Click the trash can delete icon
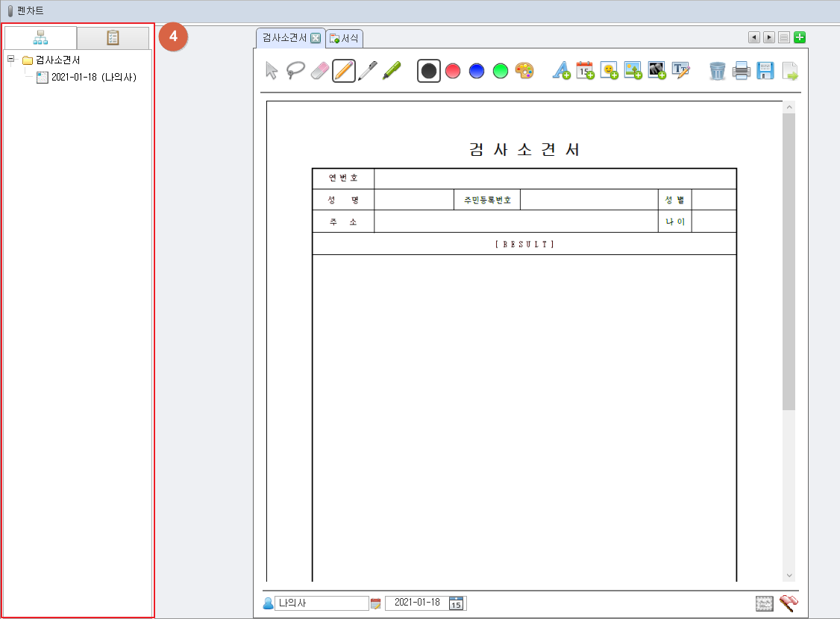 click(717, 71)
